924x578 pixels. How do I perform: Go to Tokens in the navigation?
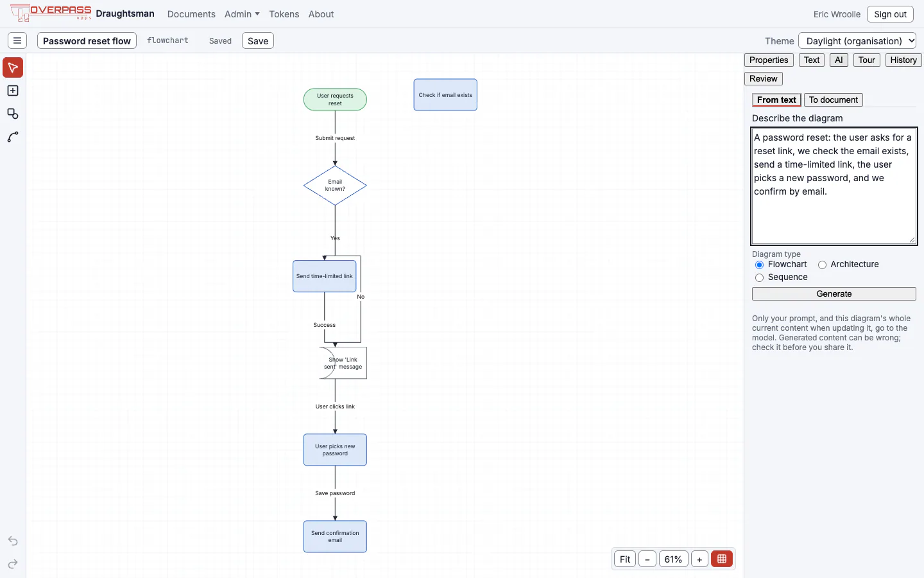pos(284,14)
